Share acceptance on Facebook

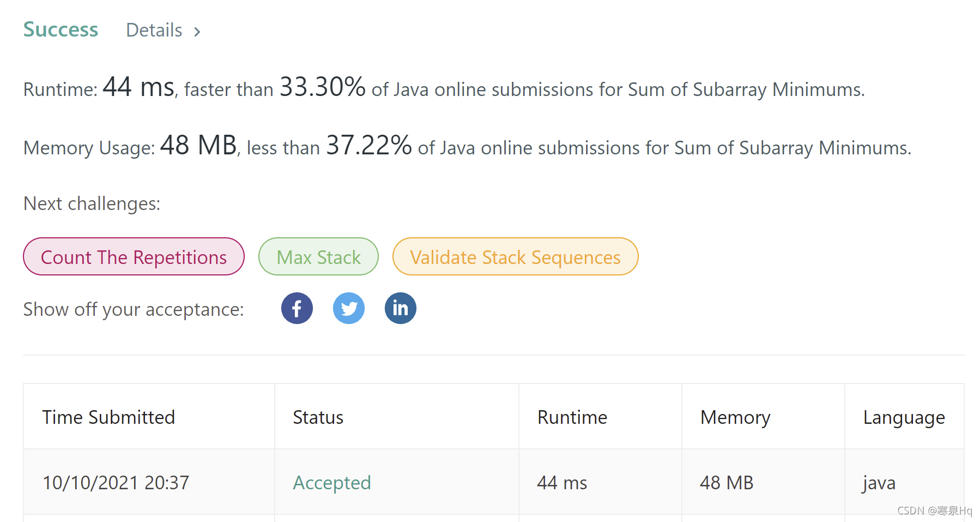[x=297, y=308]
